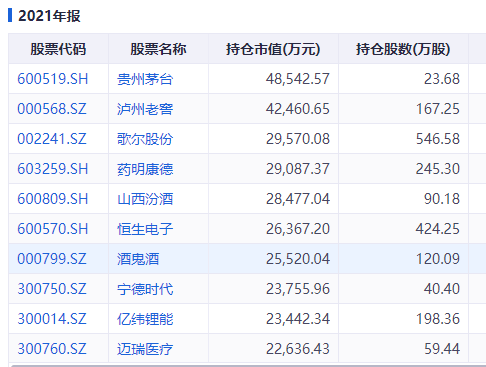
Task: Select the 持仓股数(万股) column header
Action: pos(403,49)
